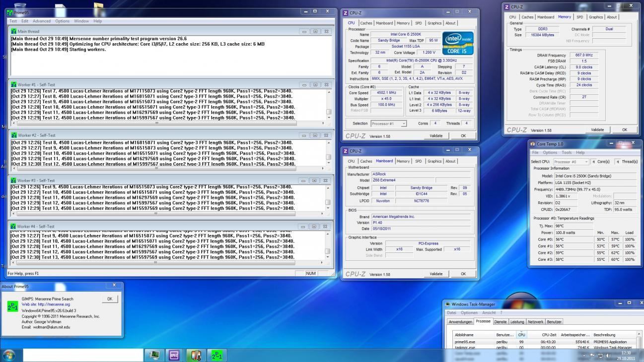Switch to SPD tab in CPU-Z CPU window

point(419,23)
